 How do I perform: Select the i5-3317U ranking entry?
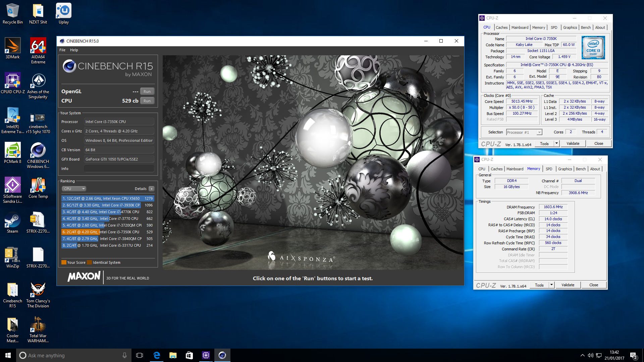click(108, 245)
